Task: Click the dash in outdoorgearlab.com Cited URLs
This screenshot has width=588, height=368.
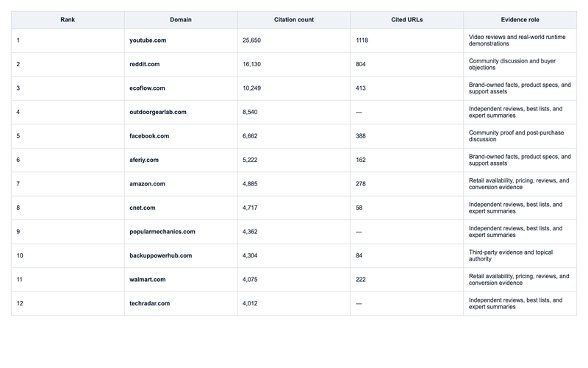Action: (x=359, y=113)
